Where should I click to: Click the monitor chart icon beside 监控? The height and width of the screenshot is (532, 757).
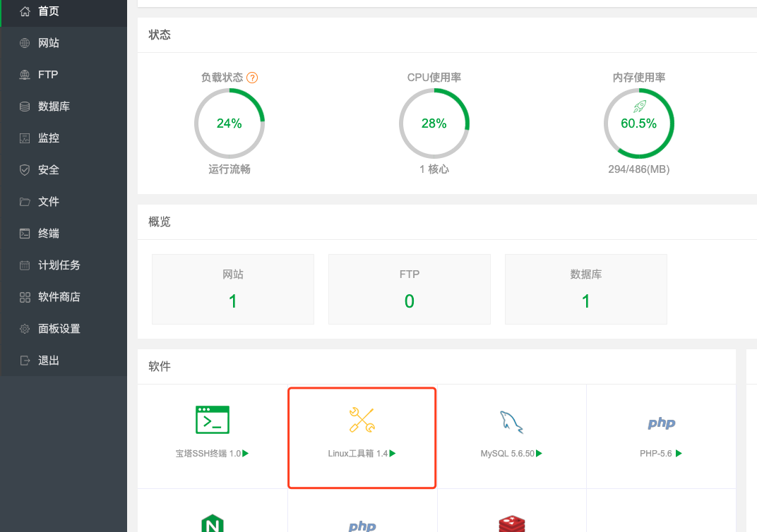[x=25, y=138]
